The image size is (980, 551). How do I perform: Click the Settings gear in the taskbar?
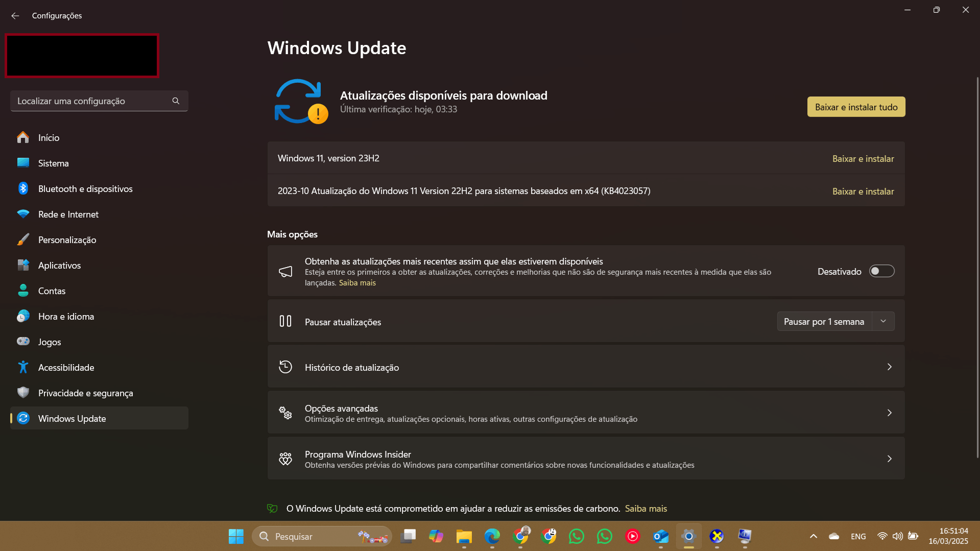click(x=689, y=536)
